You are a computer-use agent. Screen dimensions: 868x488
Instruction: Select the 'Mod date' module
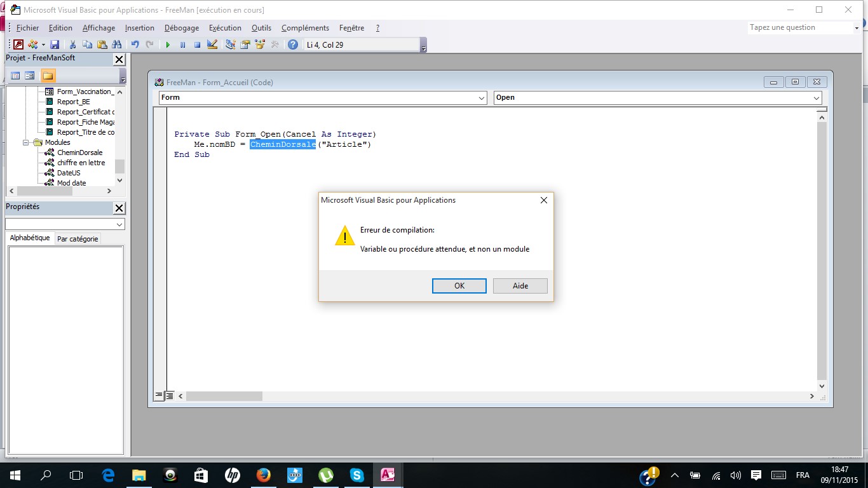click(71, 183)
